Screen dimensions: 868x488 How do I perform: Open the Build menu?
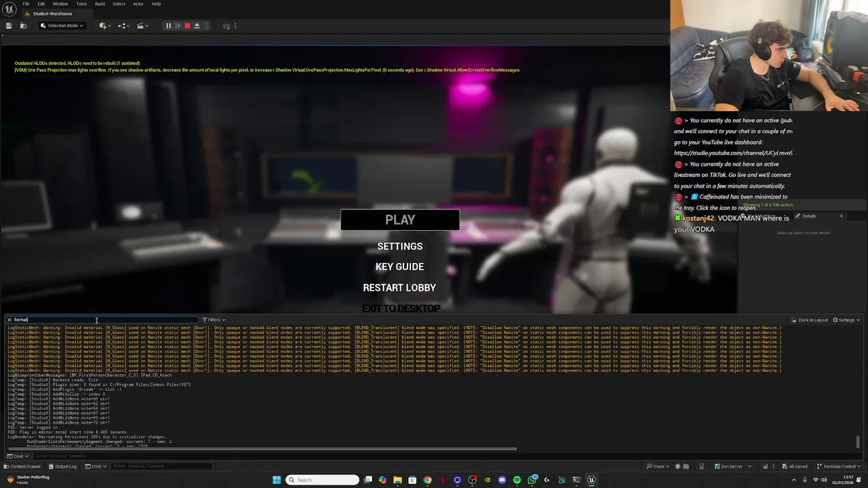click(100, 4)
